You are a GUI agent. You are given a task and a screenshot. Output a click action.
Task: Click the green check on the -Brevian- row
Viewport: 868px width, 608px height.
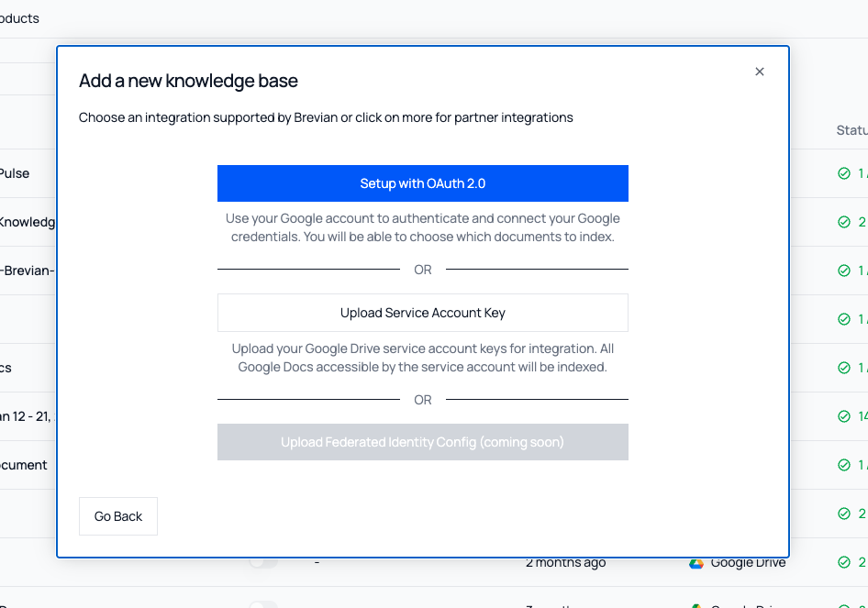coord(844,270)
